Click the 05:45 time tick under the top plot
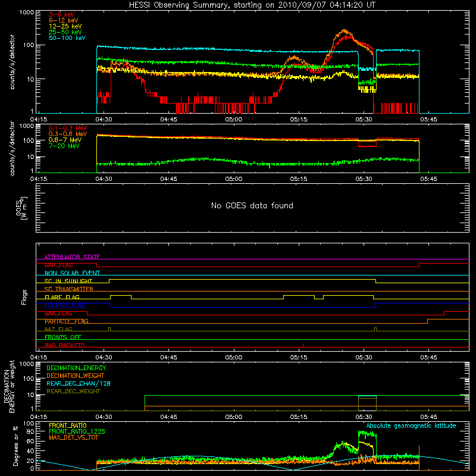 [428, 120]
